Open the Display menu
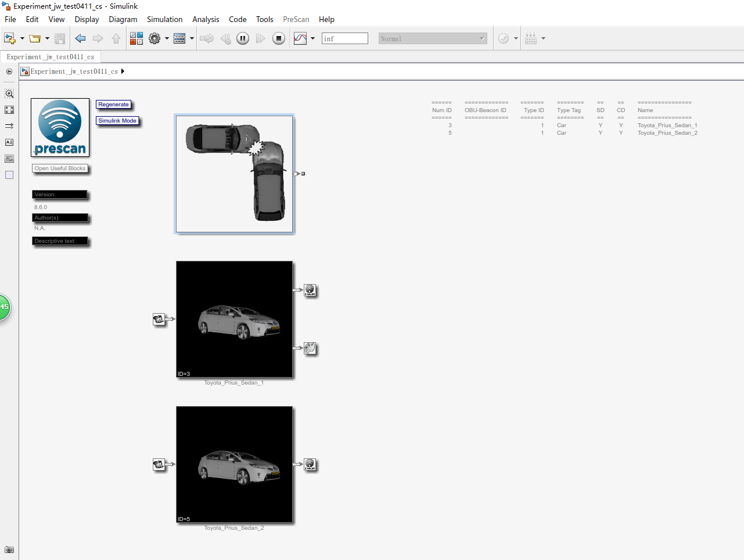The height and width of the screenshot is (560, 744). tap(87, 19)
